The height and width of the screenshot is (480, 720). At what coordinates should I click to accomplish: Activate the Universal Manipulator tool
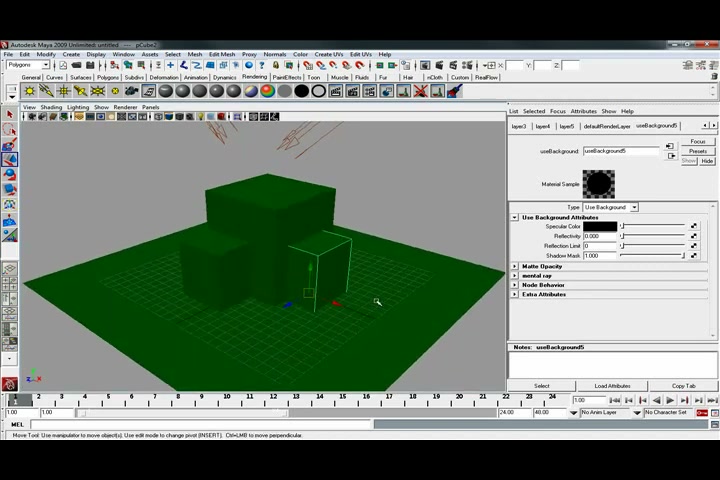click(x=10, y=204)
